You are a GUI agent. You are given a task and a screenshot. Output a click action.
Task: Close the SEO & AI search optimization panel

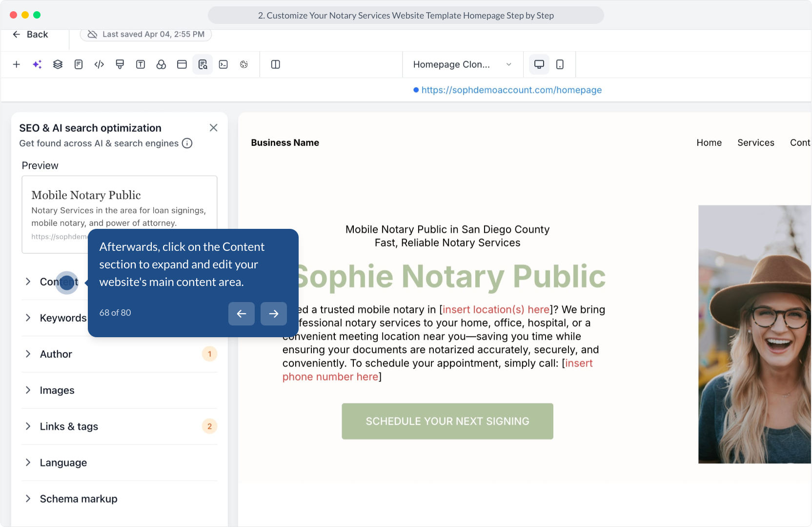point(213,128)
